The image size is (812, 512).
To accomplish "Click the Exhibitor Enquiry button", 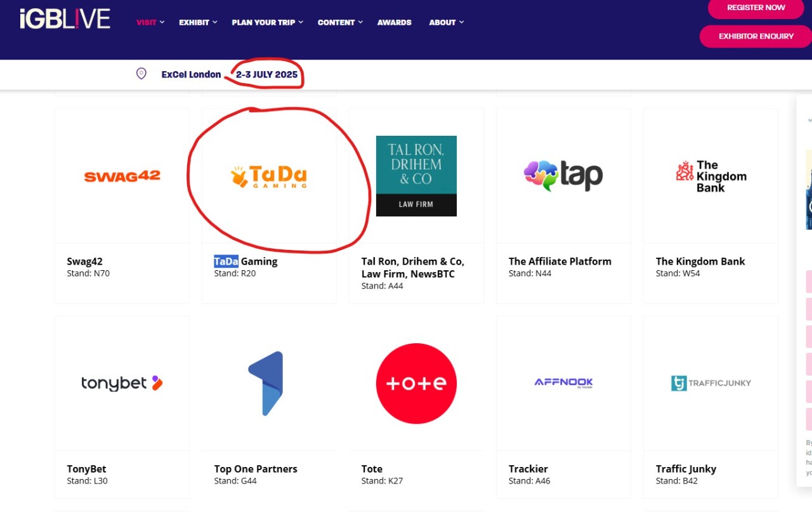I will point(756,36).
